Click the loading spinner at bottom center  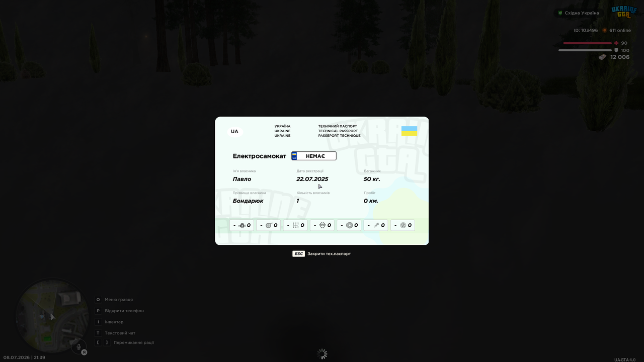[x=322, y=354]
